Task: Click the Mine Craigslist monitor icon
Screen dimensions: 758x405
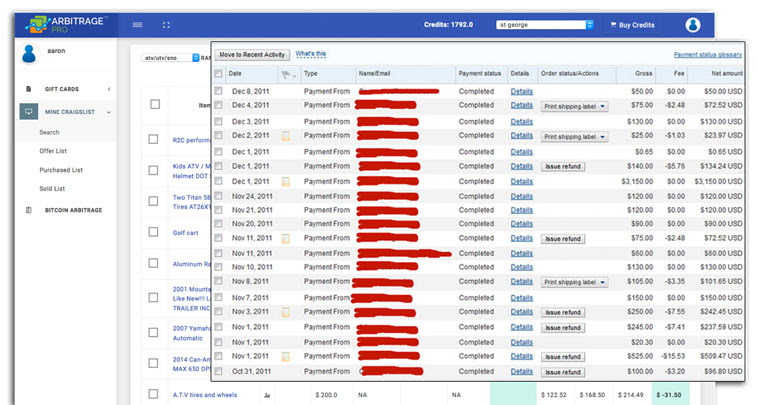Action: coord(29,112)
